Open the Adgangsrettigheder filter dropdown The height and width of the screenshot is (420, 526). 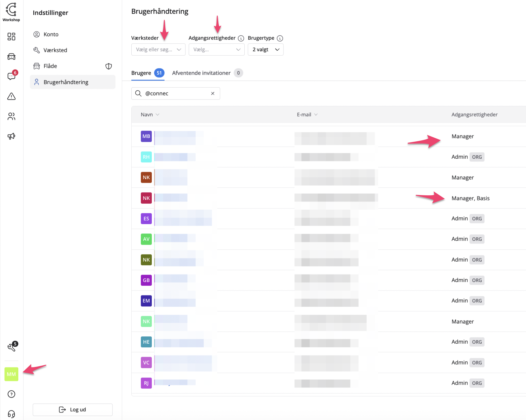pos(216,49)
